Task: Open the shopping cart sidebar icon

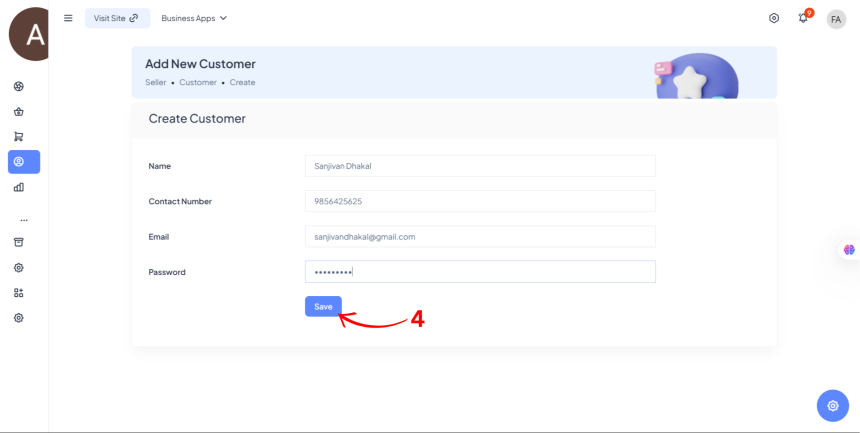Action: pos(19,137)
